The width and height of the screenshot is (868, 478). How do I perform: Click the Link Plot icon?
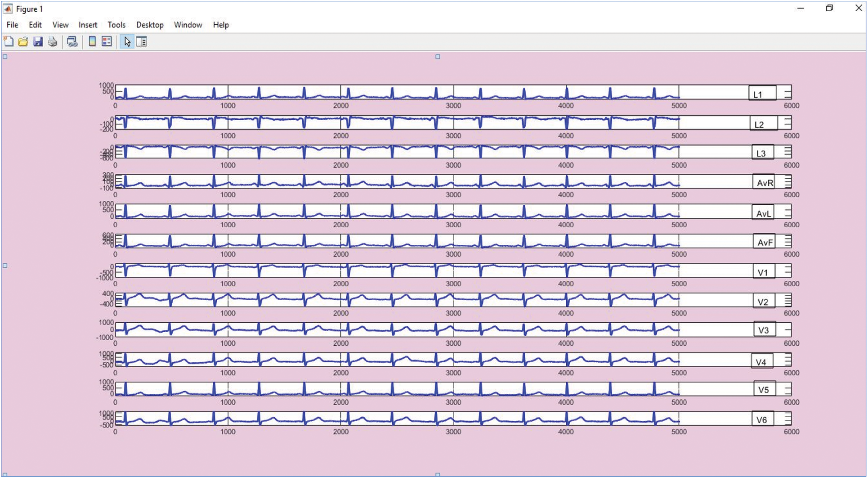(x=72, y=42)
